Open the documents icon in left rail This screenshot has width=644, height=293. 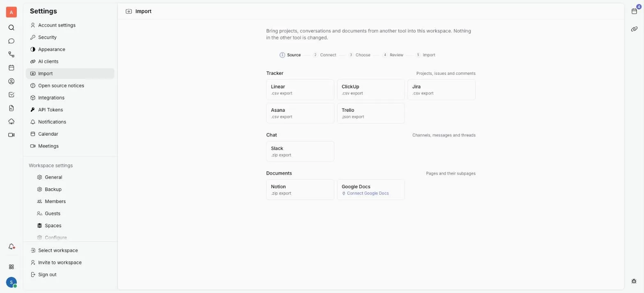11,108
